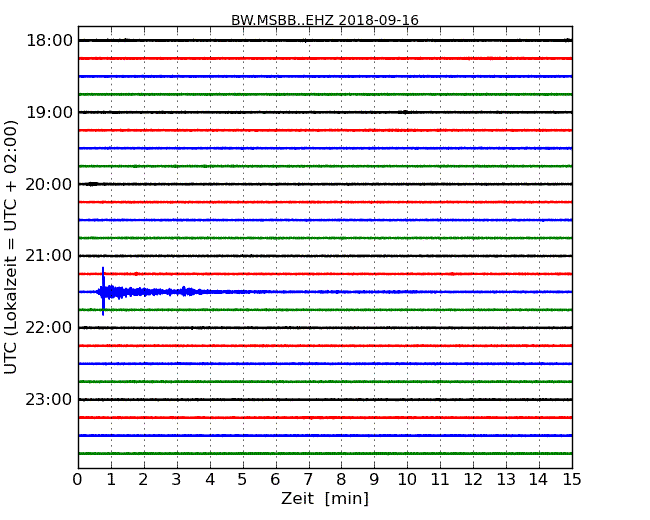This screenshot has width=650, height=520.
Task: Click the 15 tick label on the x-axis
Action: (572, 480)
